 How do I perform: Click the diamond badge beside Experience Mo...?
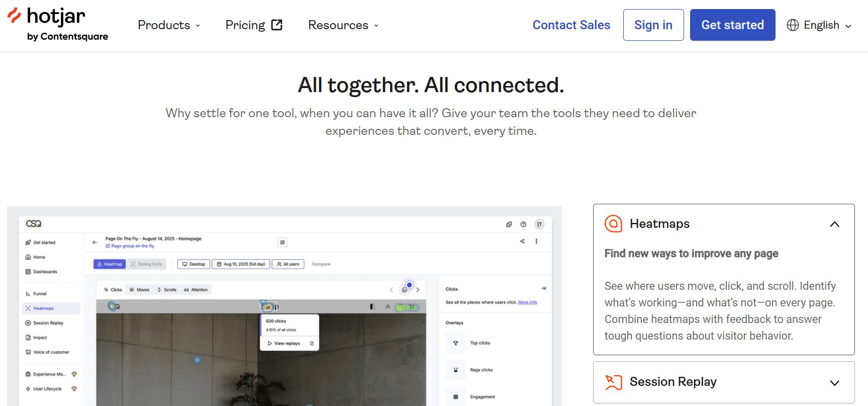point(74,374)
